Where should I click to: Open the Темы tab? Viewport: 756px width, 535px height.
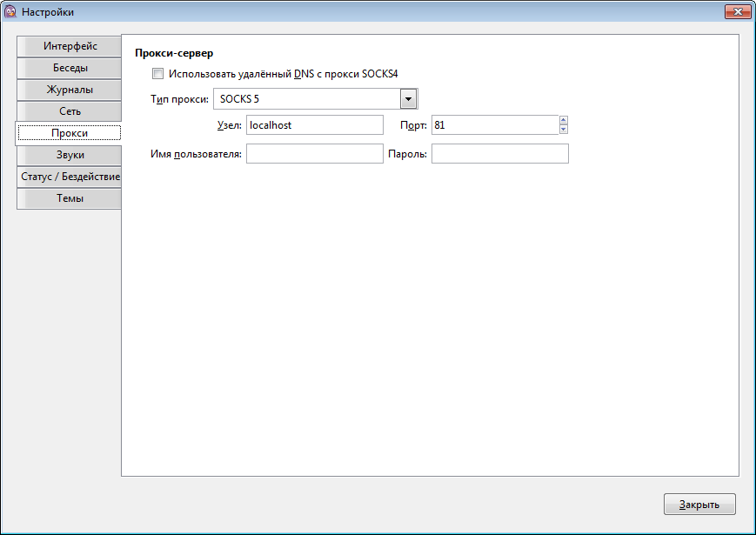[70, 198]
